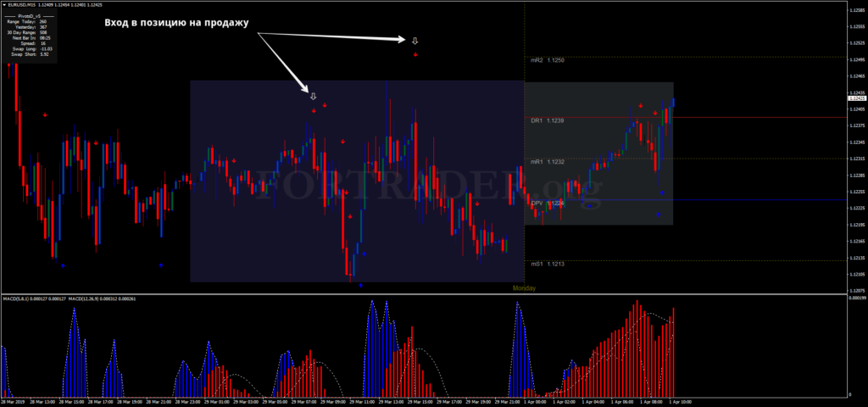Image resolution: width=868 pixels, height=407 pixels.
Task: Select the DPV 1.1224 daily pivot label
Action: [547, 203]
